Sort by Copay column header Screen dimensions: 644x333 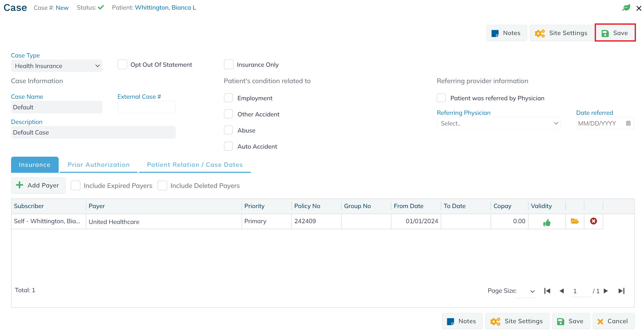509,206
